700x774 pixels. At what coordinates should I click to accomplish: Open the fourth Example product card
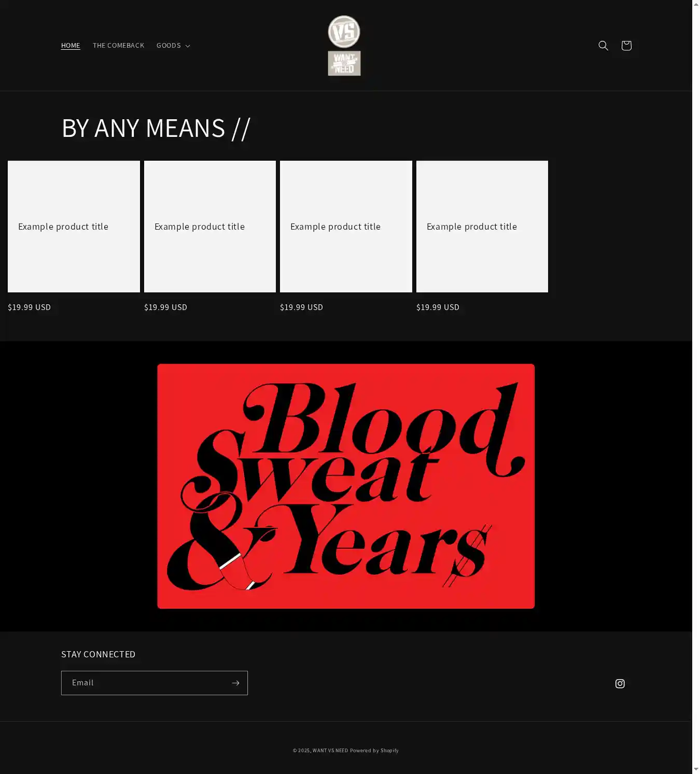pos(482,227)
